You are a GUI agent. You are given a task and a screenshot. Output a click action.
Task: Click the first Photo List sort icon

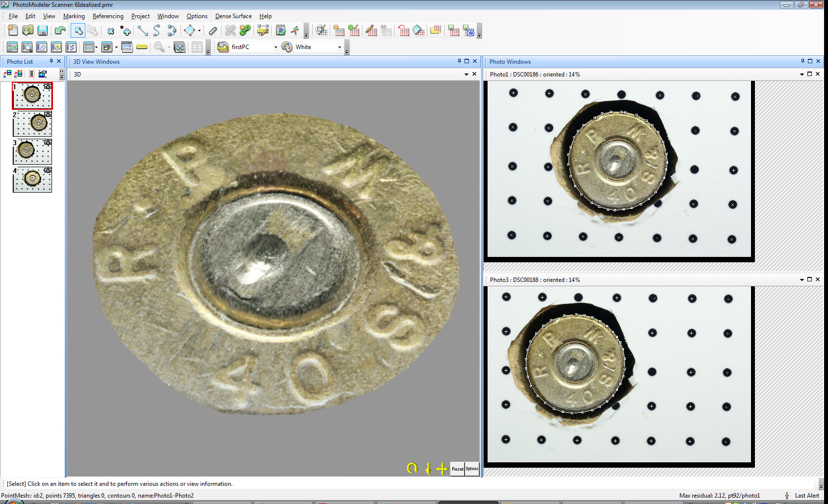[x=7, y=74]
